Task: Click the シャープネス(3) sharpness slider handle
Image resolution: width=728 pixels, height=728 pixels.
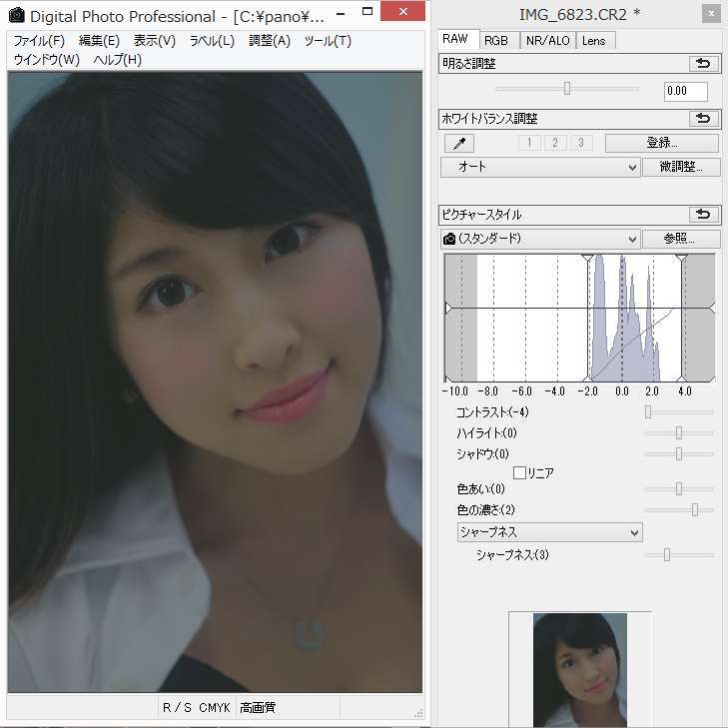Action: point(667,555)
